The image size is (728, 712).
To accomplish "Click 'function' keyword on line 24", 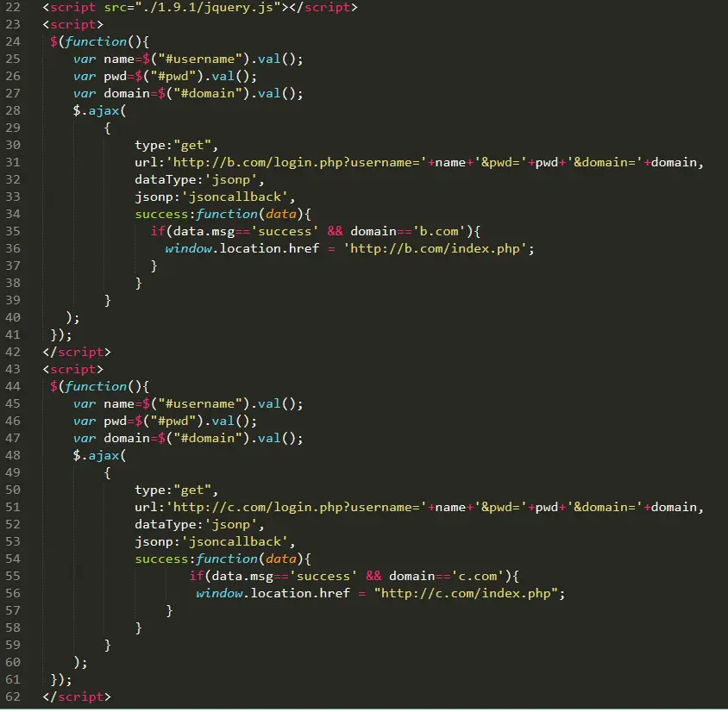I will pyautogui.click(x=96, y=42).
